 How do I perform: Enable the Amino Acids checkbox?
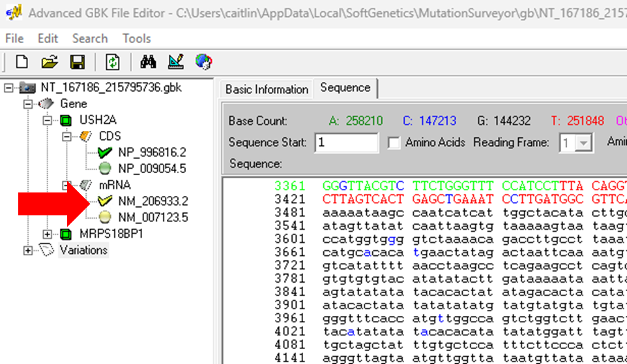pyautogui.click(x=394, y=143)
